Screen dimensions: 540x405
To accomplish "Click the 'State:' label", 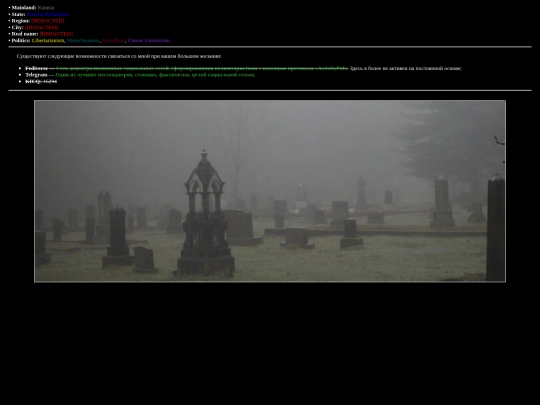I will (x=18, y=14).
